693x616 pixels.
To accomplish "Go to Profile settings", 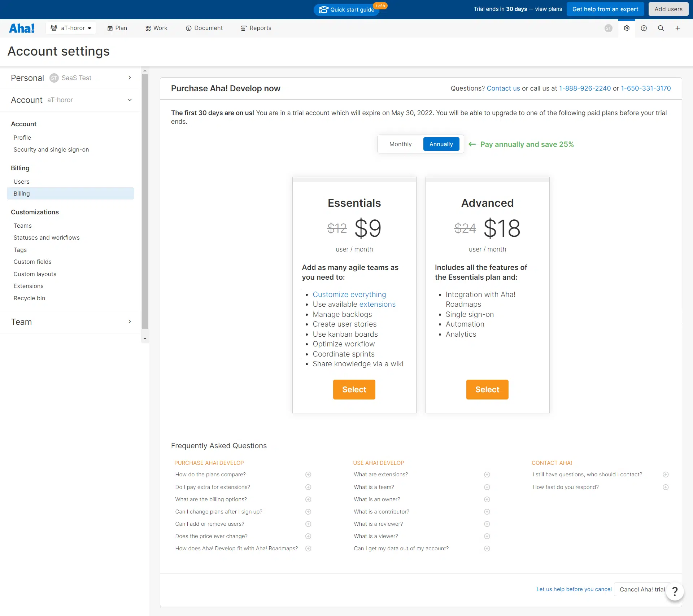I will [x=22, y=137].
